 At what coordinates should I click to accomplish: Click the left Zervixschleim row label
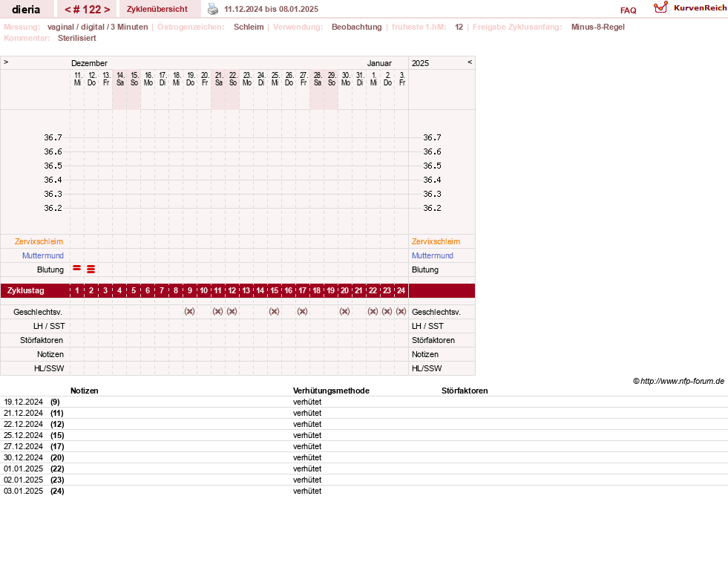pos(39,241)
